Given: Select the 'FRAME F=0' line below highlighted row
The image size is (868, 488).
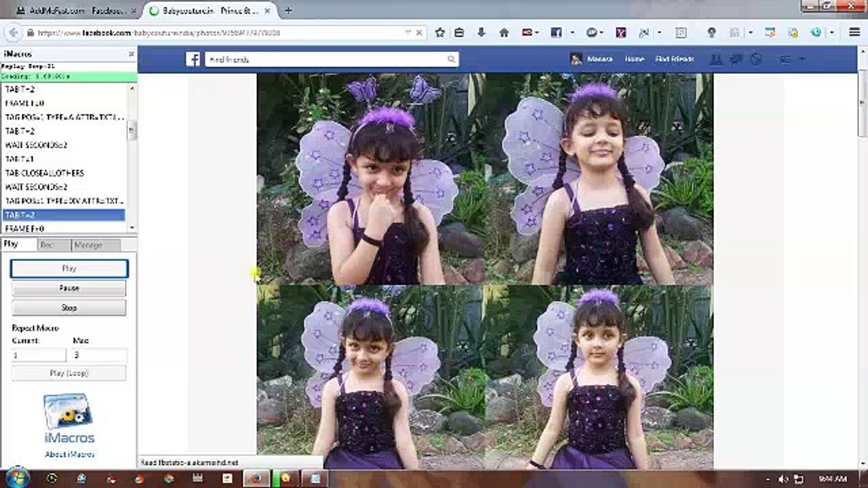Looking at the screenshot, I should (x=63, y=229).
